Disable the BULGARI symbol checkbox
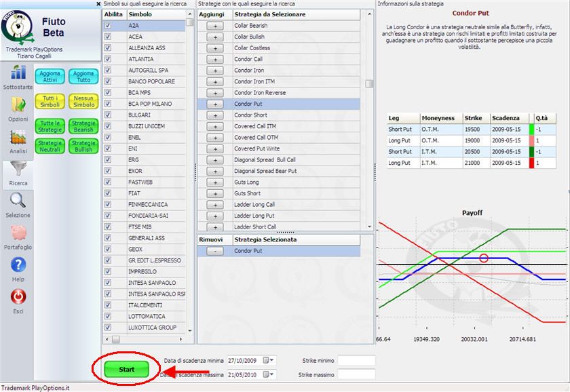The height and width of the screenshot is (392, 570). [x=108, y=115]
